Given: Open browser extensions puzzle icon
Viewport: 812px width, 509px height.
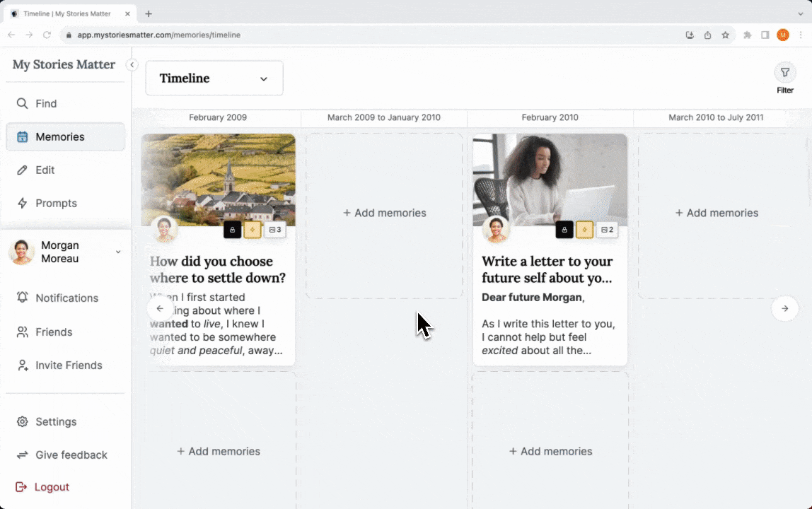Looking at the screenshot, I should coord(747,35).
